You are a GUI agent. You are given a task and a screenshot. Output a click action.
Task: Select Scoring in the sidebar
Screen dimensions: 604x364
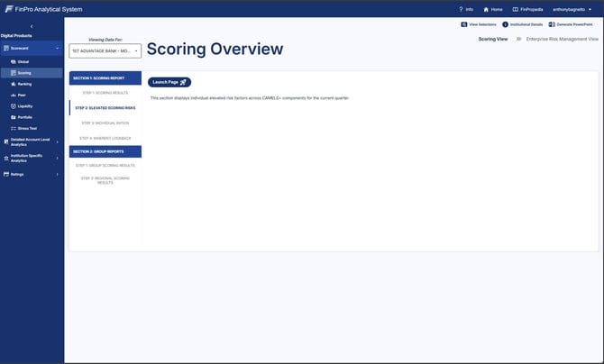pyautogui.click(x=32, y=73)
